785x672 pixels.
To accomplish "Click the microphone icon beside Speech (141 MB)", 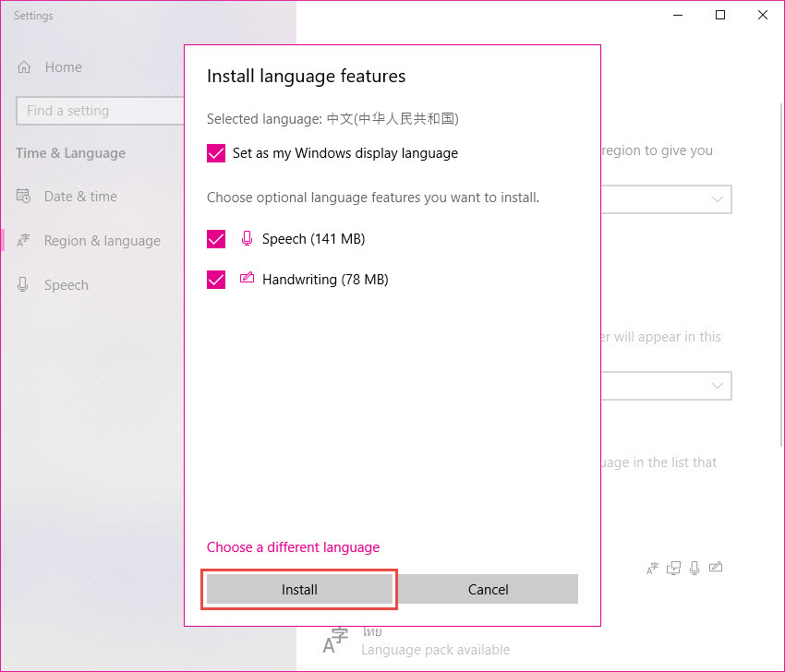I will [x=247, y=238].
